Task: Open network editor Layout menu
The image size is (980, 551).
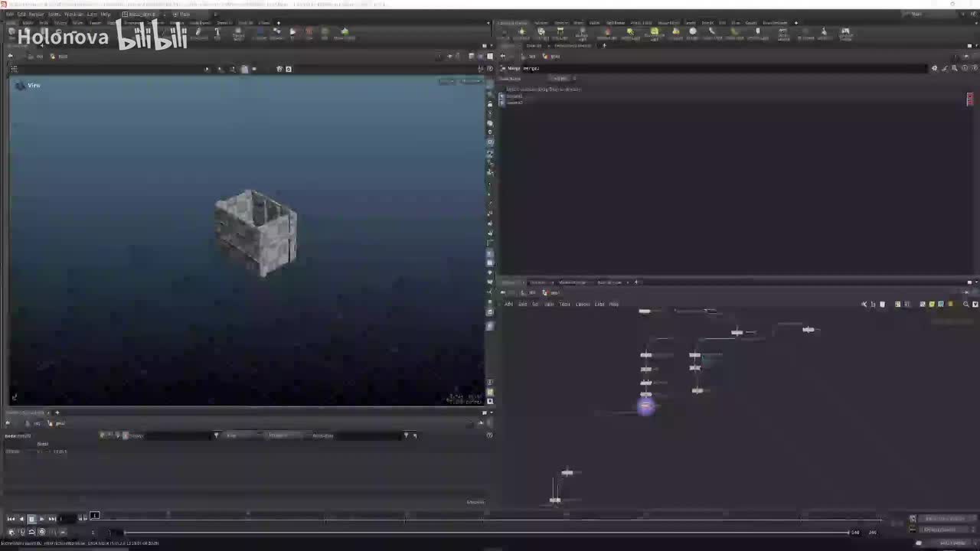Action: pos(583,304)
